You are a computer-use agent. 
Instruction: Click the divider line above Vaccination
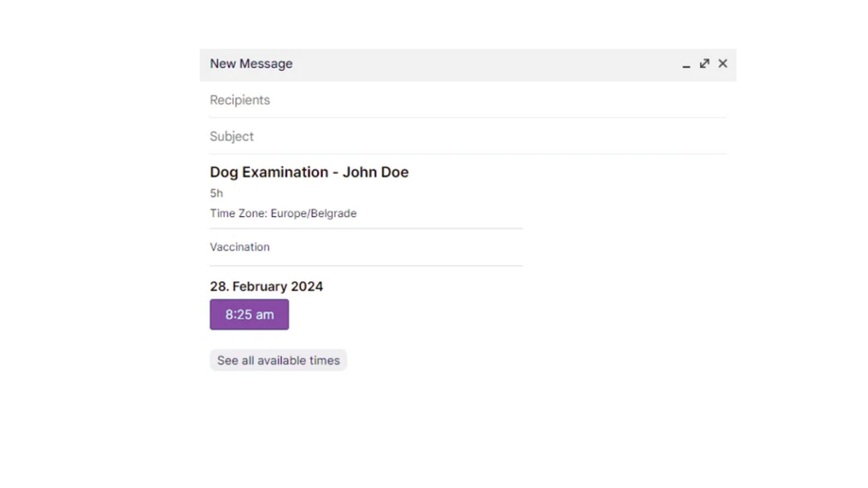[366, 228]
